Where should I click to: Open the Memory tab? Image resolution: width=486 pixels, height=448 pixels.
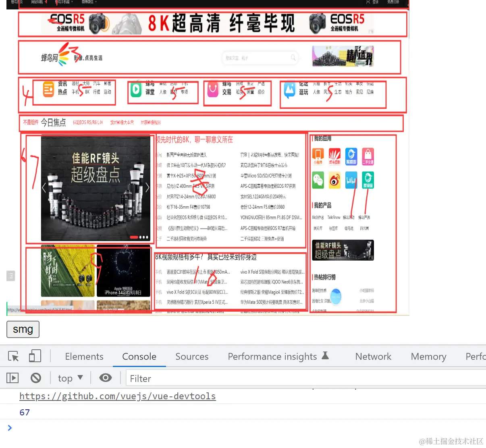tap(428, 357)
